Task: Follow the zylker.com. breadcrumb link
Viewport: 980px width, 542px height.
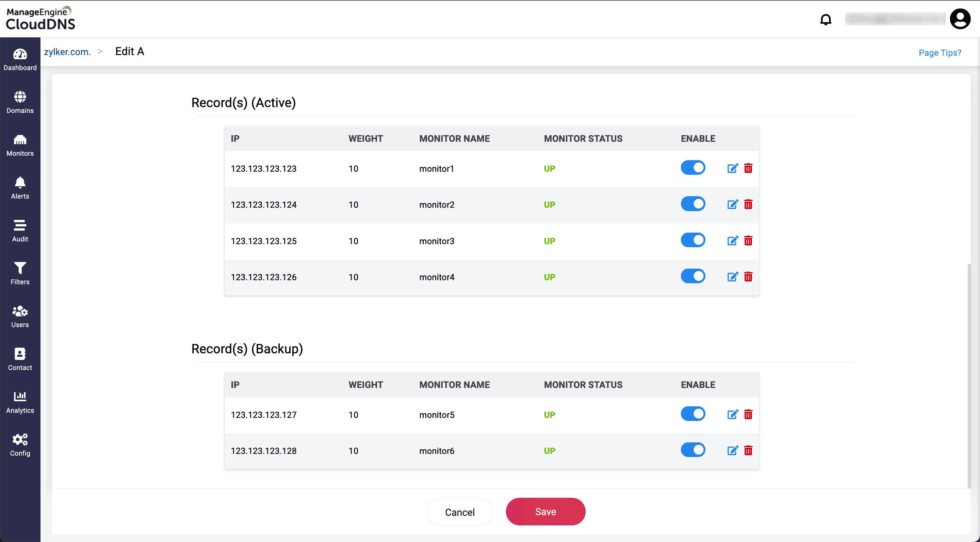Action: pyautogui.click(x=67, y=52)
